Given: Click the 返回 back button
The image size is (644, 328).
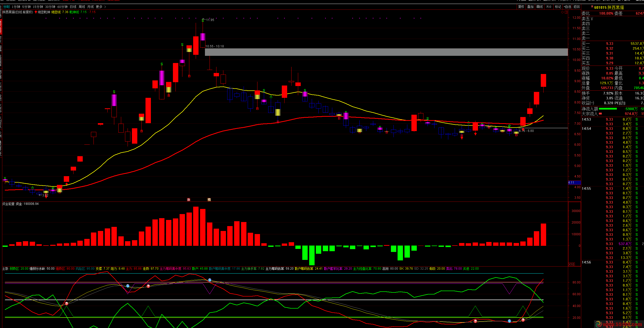Looking at the screenshot, I should [x=576, y=7].
